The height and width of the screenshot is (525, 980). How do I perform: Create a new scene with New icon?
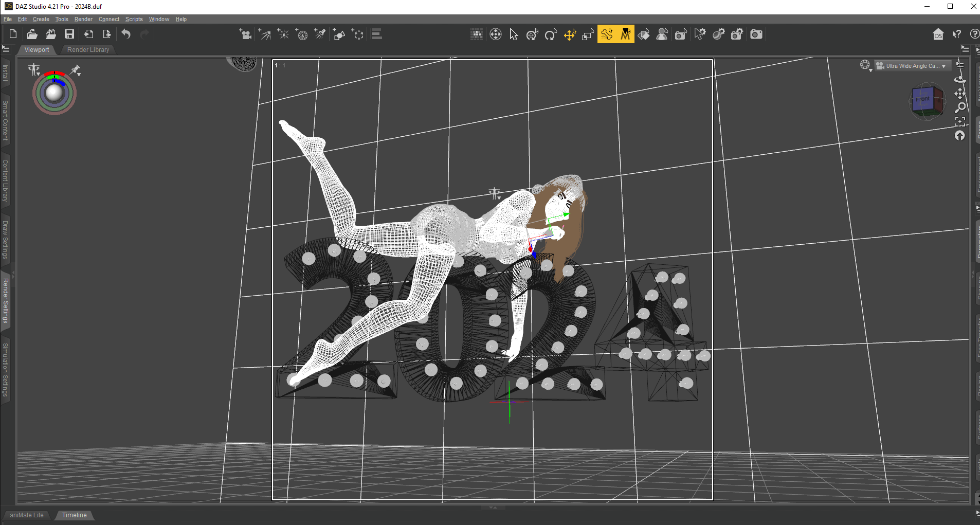(13, 34)
